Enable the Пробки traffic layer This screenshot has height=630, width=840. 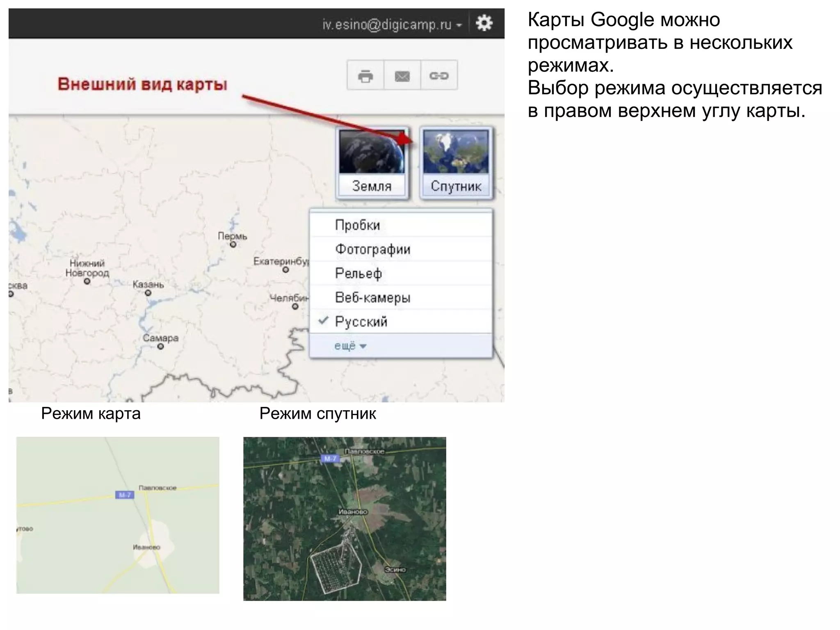[358, 225]
